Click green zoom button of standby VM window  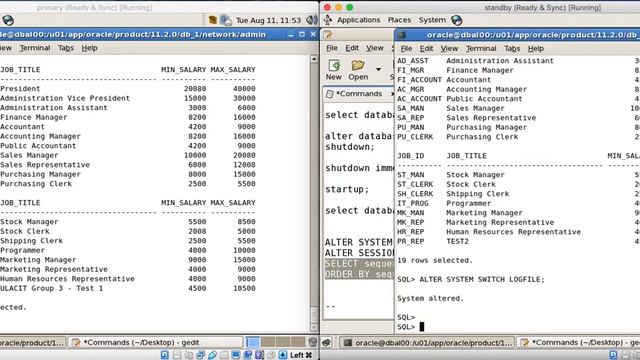point(350,7)
